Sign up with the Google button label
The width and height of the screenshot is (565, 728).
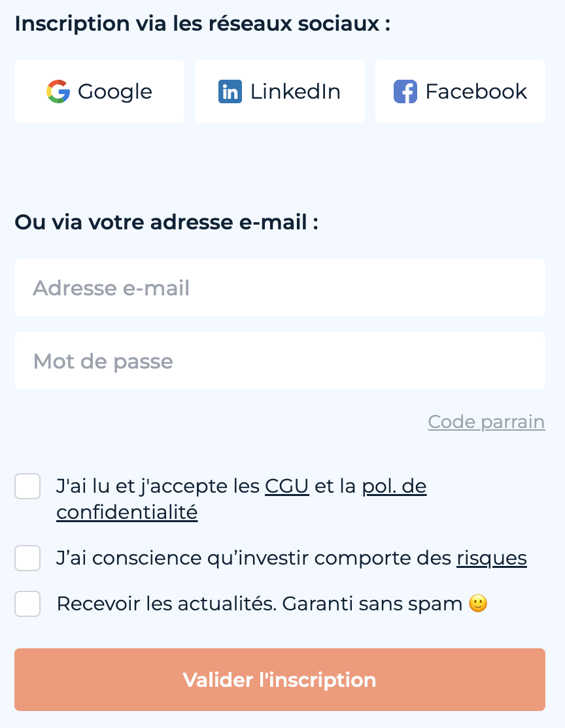115,92
